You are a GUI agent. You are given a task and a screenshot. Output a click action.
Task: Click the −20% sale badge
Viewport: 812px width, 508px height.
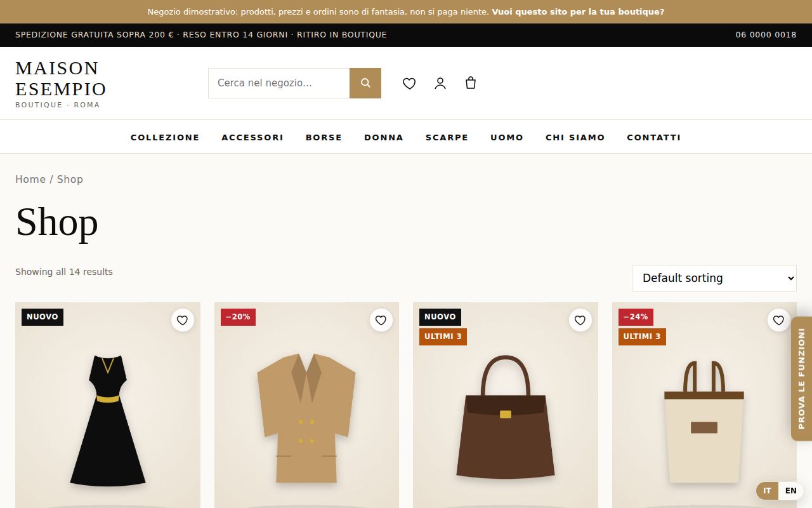(x=238, y=317)
